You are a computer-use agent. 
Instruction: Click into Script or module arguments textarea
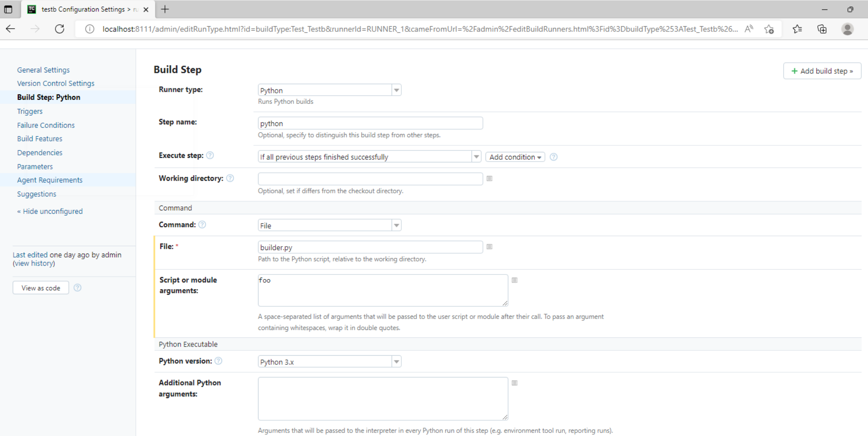tap(383, 290)
